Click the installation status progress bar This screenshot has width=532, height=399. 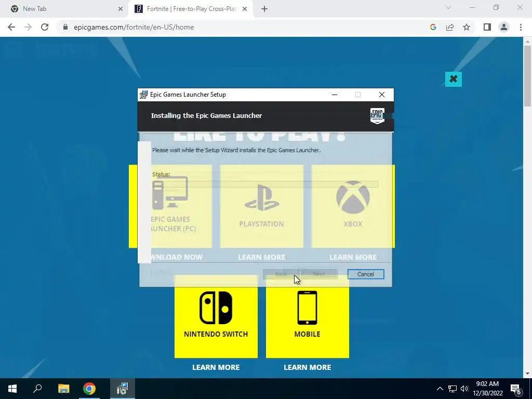pyautogui.click(x=265, y=184)
